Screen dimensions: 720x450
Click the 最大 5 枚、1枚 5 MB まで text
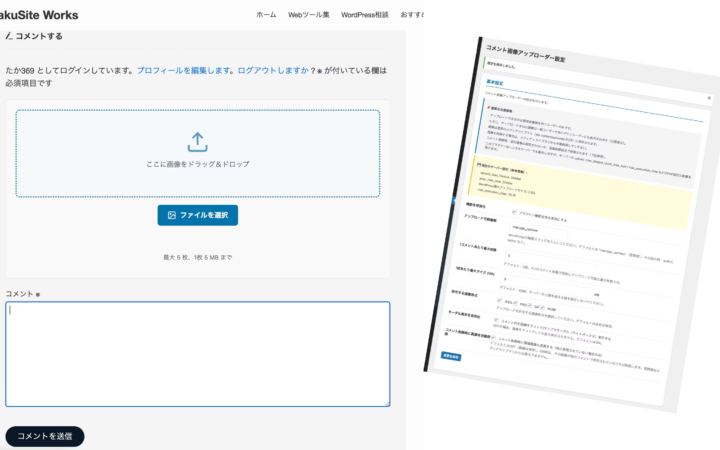click(x=197, y=257)
